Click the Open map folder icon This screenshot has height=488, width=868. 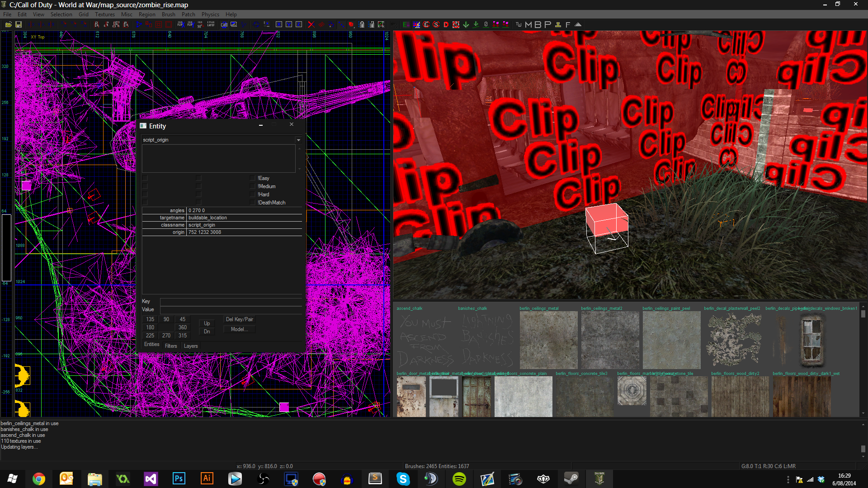click(8, 24)
